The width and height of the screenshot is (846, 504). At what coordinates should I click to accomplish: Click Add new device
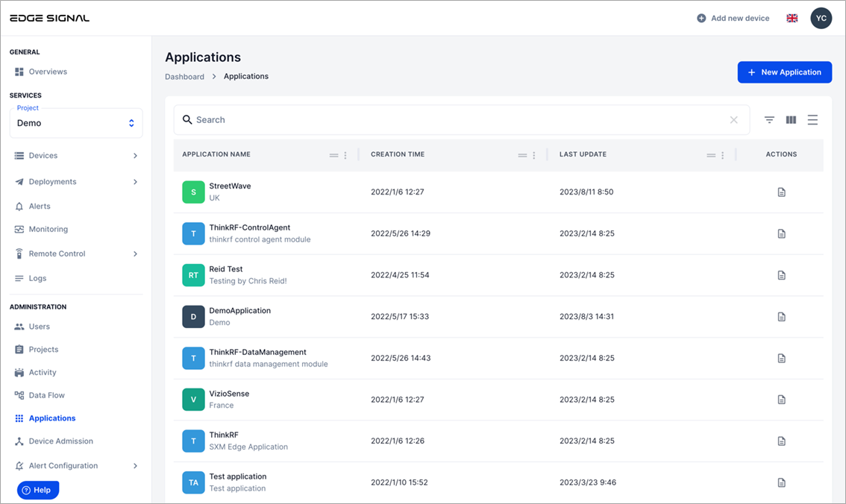733,19
